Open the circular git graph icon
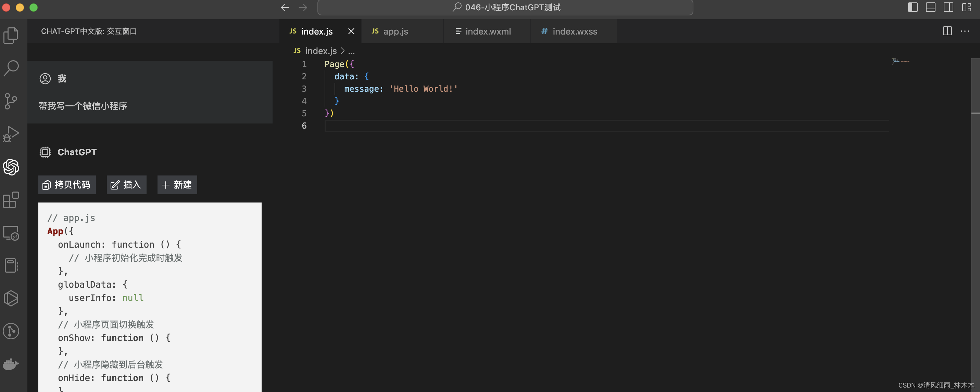This screenshot has height=392, width=980. [11, 331]
